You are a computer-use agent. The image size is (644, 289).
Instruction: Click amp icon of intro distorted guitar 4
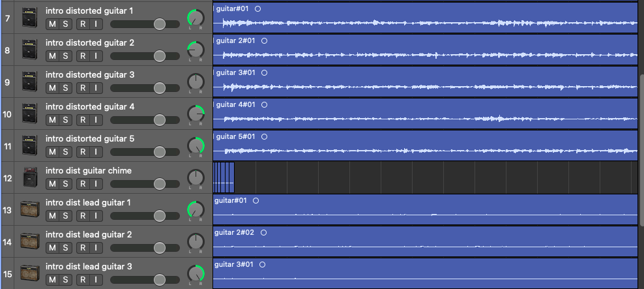(x=29, y=114)
